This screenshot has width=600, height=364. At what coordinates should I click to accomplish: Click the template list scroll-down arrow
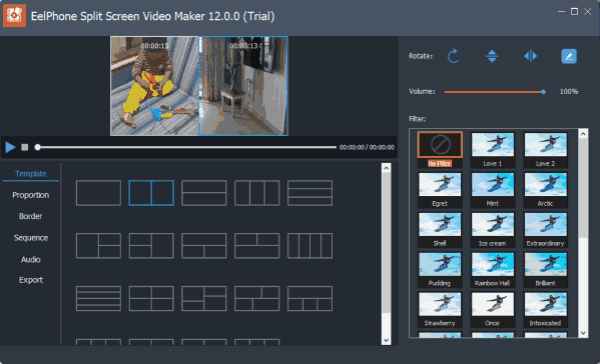386,340
